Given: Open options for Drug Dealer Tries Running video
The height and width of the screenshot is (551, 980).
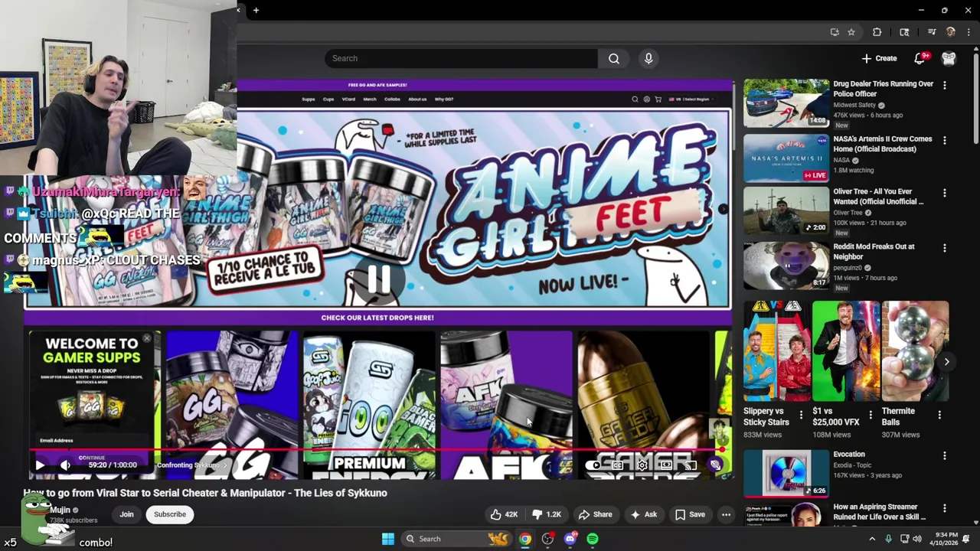Looking at the screenshot, I should click(944, 85).
